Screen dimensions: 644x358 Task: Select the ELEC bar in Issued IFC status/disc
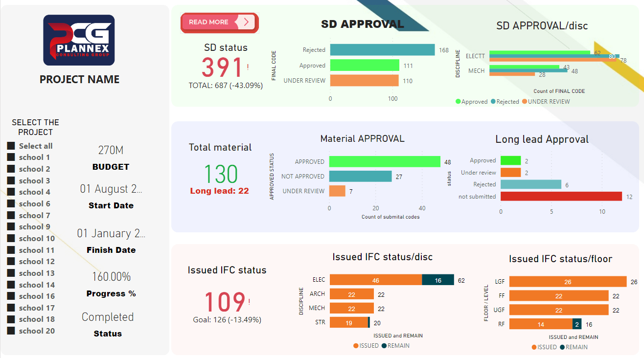(374, 280)
